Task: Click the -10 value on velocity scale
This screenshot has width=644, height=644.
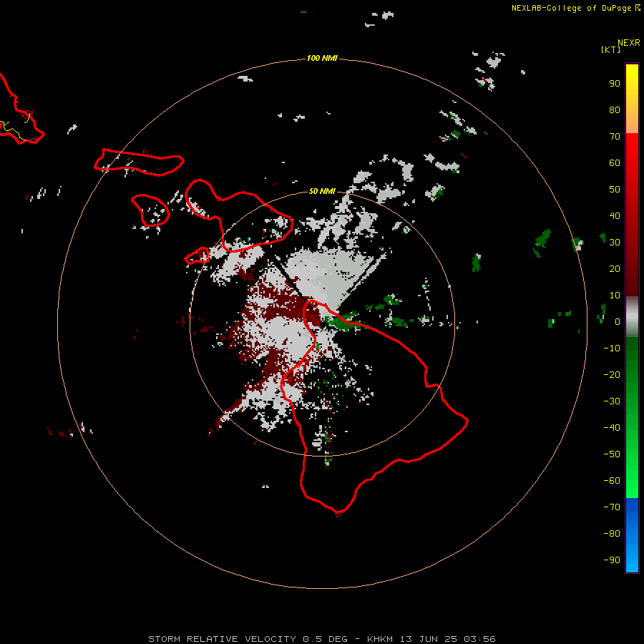Action: click(x=612, y=348)
